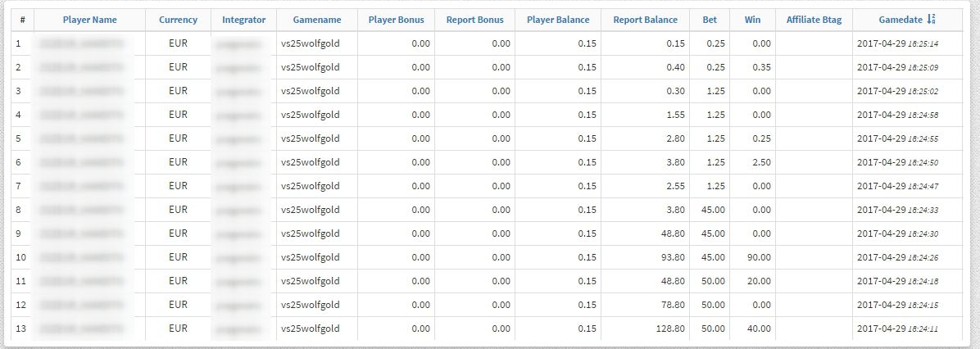Click vs25wolfgold gamename in row 1
This screenshot has height=349, width=980.
coord(311,43)
